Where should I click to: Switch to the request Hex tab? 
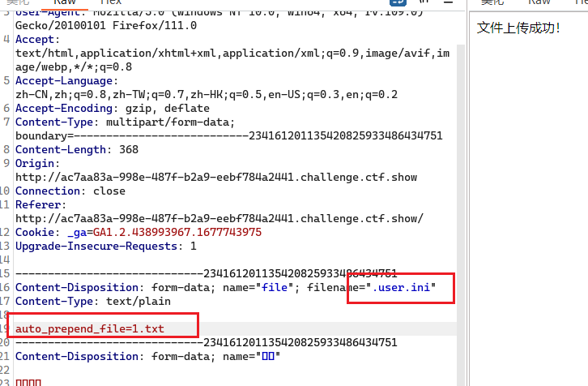tap(111, 2)
